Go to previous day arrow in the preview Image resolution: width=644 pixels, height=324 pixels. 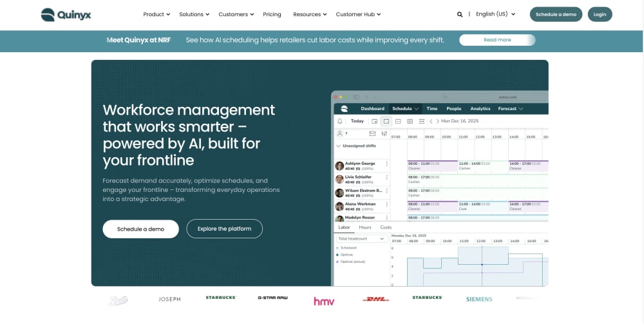431,121
